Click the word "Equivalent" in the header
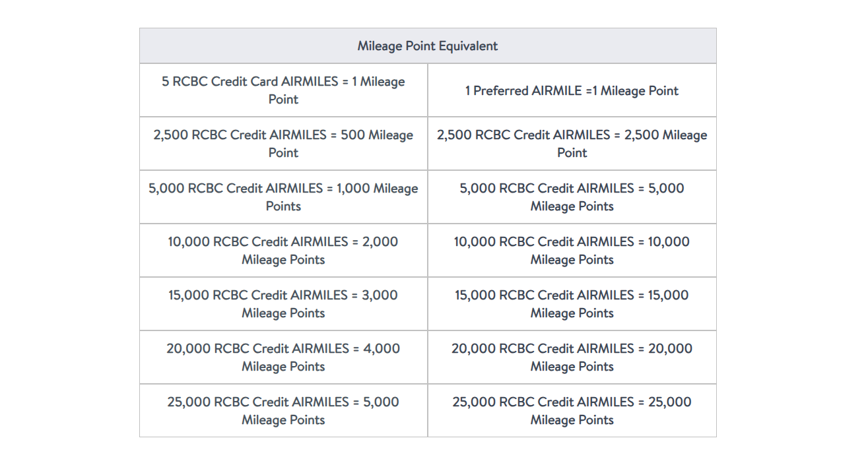868x465 pixels. tap(468, 46)
